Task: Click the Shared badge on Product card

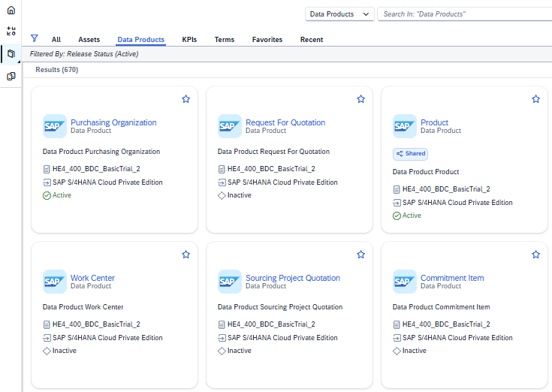Action: [410, 153]
